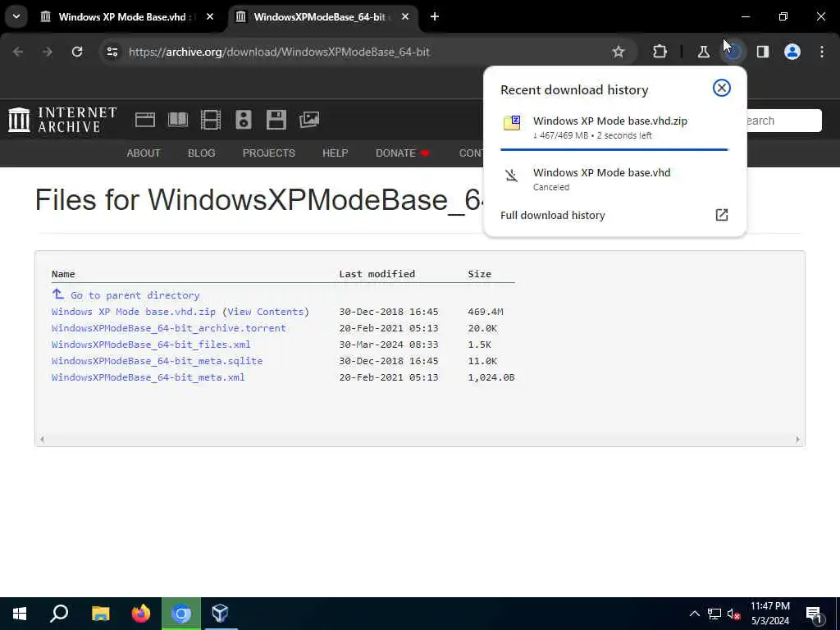
Task: Click the horizontal scrollbar right arrow
Action: pyautogui.click(x=797, y=440)
